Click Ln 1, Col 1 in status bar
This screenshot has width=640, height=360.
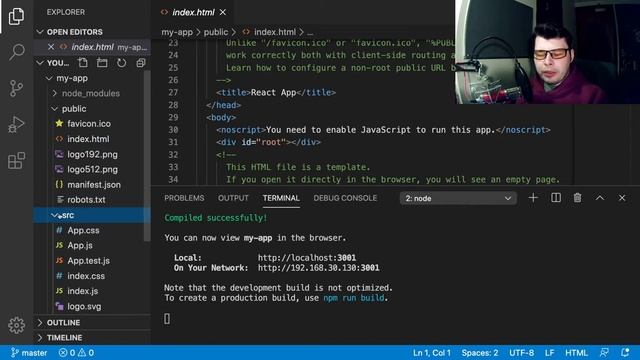[x=432, y=353]
